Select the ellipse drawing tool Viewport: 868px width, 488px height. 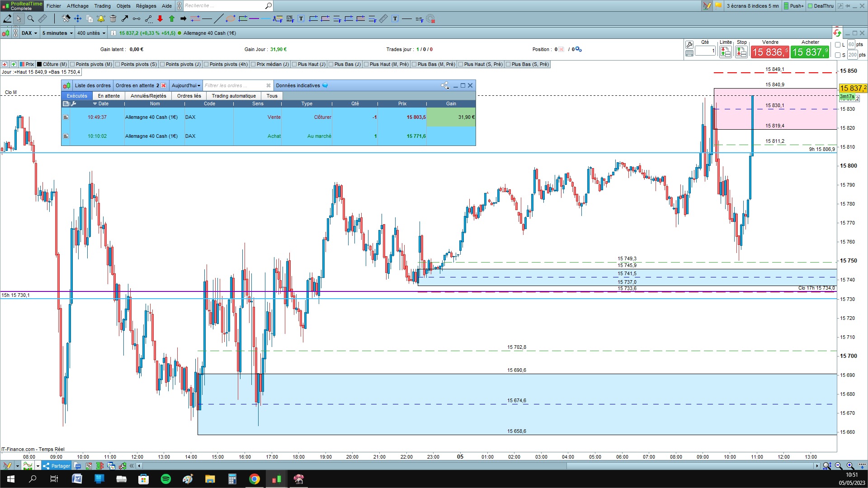click(x=231, y=19)
